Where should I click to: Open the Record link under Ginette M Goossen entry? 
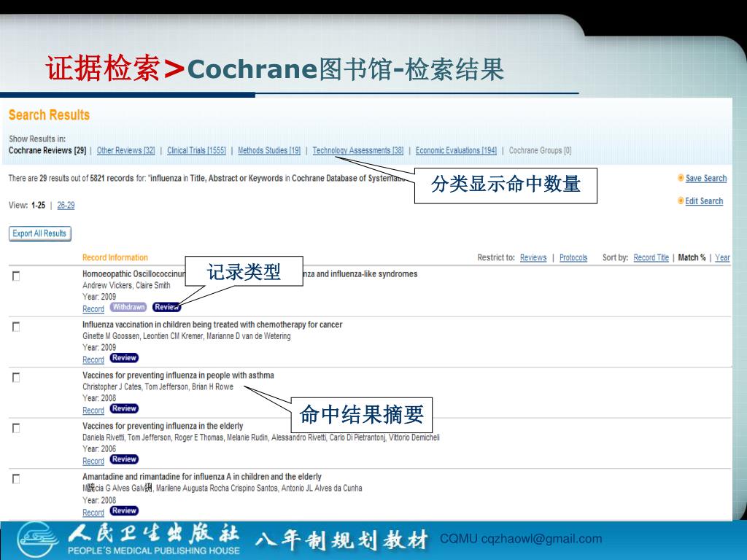[93, 360]
